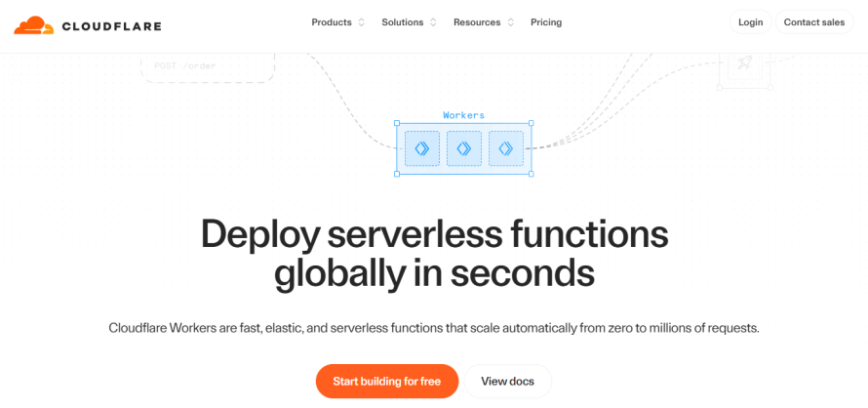Expand the Products chevron arrows
Viewport: 868px width, 408px height.
(361, 22)
